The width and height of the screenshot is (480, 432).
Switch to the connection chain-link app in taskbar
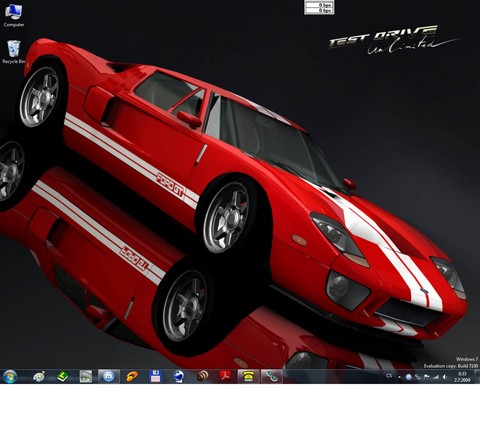click(272, 377)
